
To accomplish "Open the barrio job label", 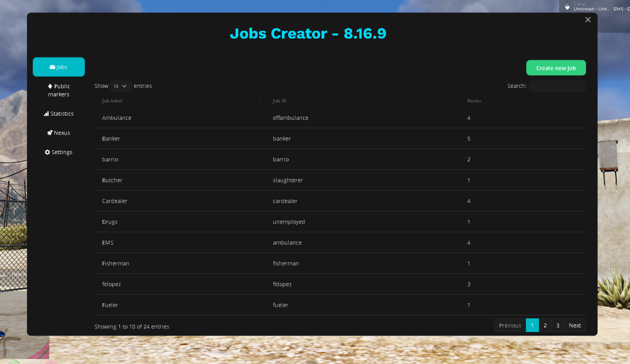I will tap(110, 159).
